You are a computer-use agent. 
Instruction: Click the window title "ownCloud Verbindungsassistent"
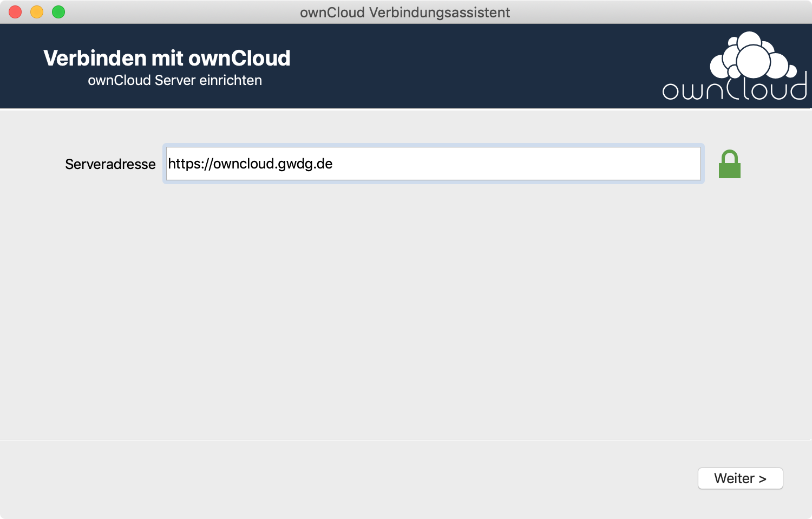tap(405, 12)
